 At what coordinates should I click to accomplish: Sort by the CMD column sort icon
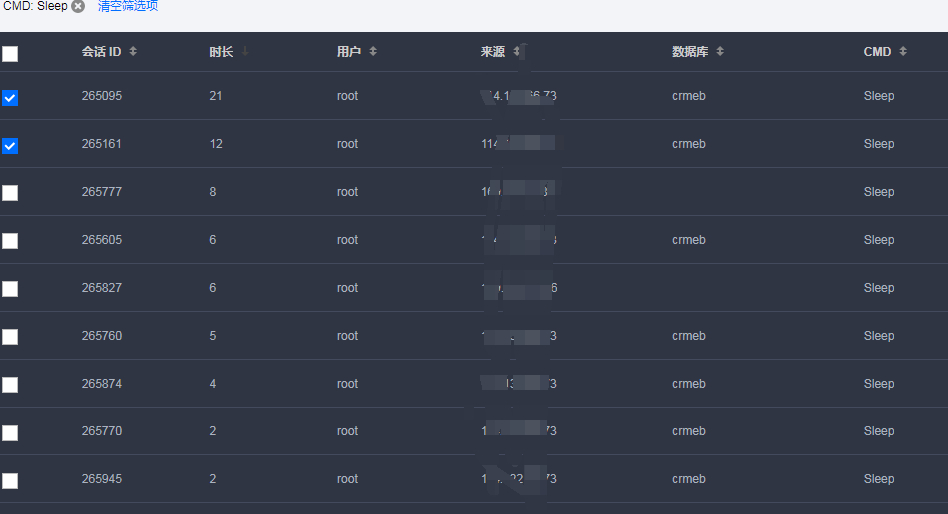[x=903, y=51]
